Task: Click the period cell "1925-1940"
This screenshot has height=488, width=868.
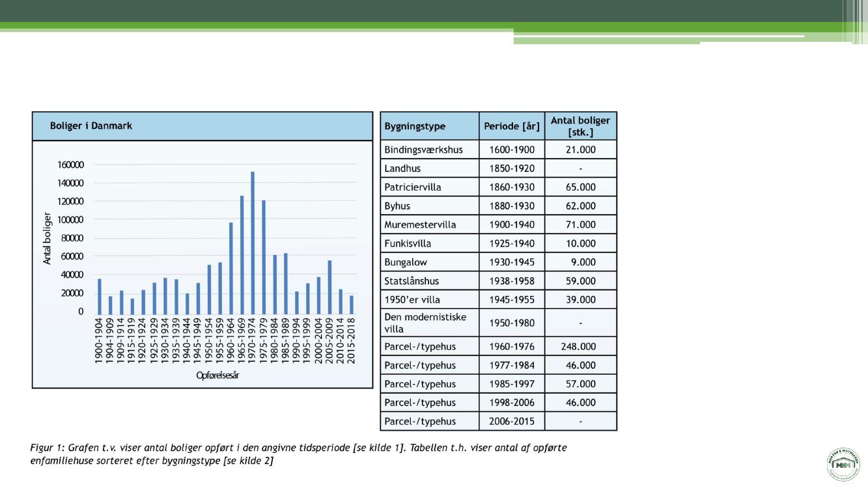Action: [x=512, y=243]
